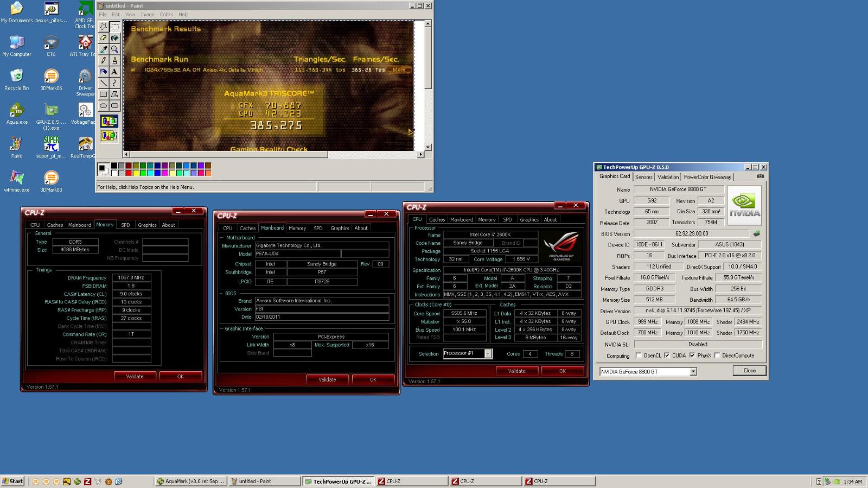Pick the white color swatch in Paint palette
Image resolution: width=868 pixels, height=488 pixels.
pos(114,173)
